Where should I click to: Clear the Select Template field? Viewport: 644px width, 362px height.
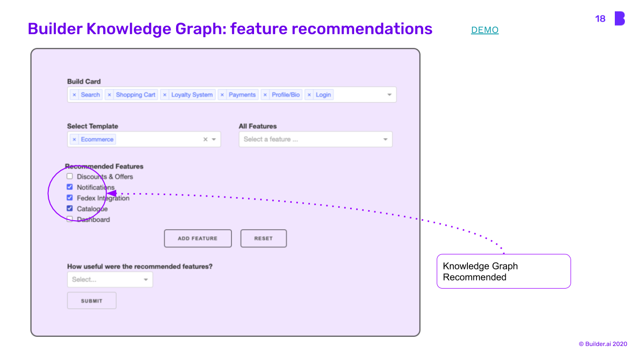click(x=205, y=139)
